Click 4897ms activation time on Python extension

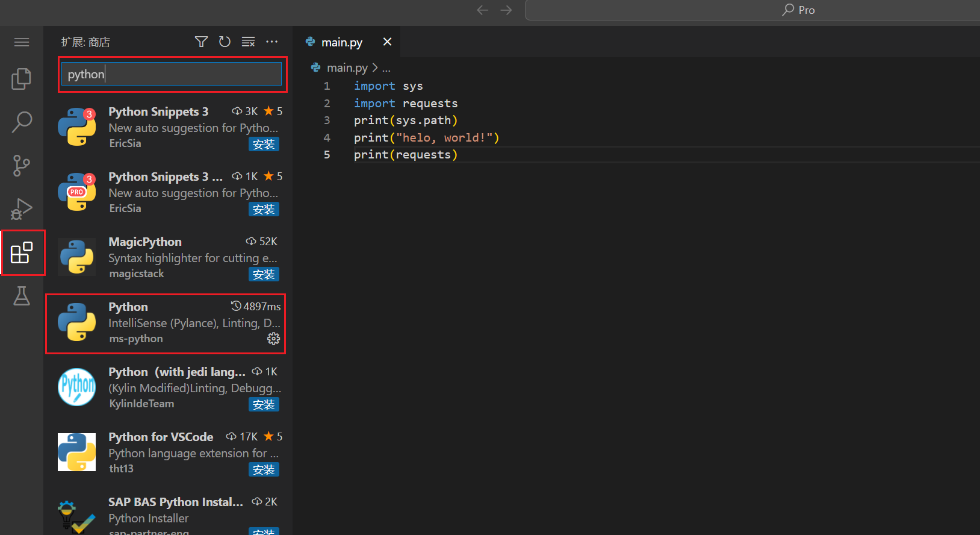tap(256, 307)
